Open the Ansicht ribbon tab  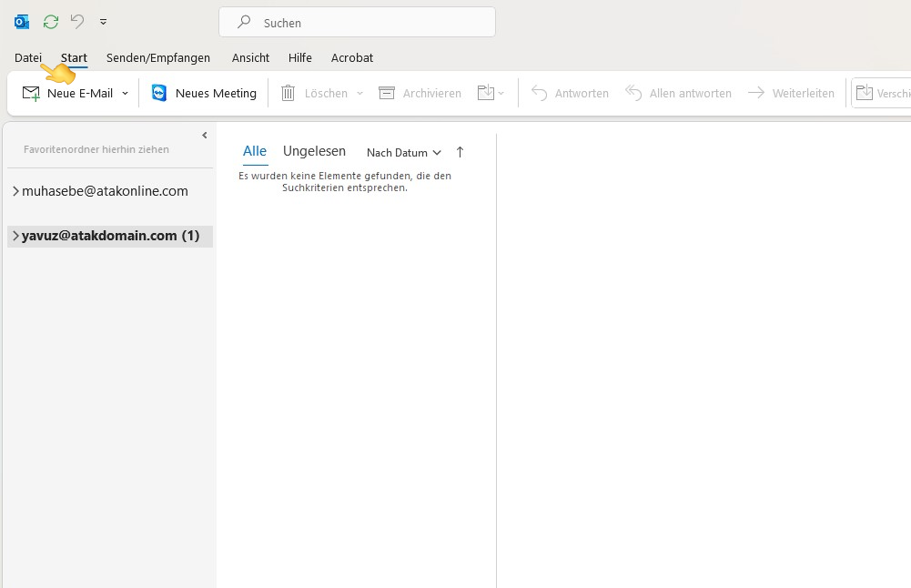click(250, 57)
